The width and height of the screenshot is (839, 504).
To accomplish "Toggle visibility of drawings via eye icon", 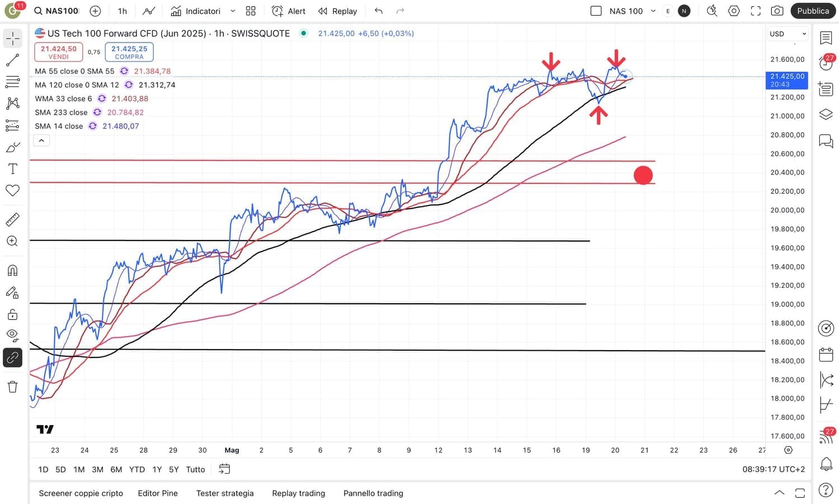I will (12, 336).
